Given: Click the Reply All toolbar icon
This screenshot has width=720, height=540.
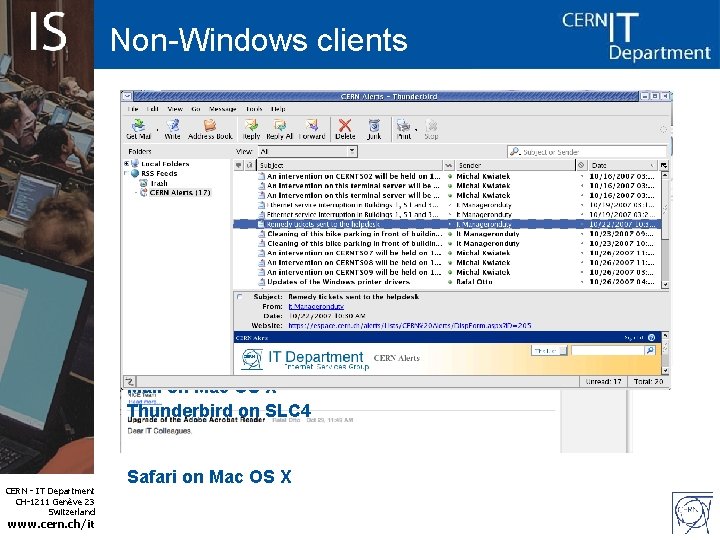Looking at the screenshot, I should pyautogui.click(x=280, y=125).
